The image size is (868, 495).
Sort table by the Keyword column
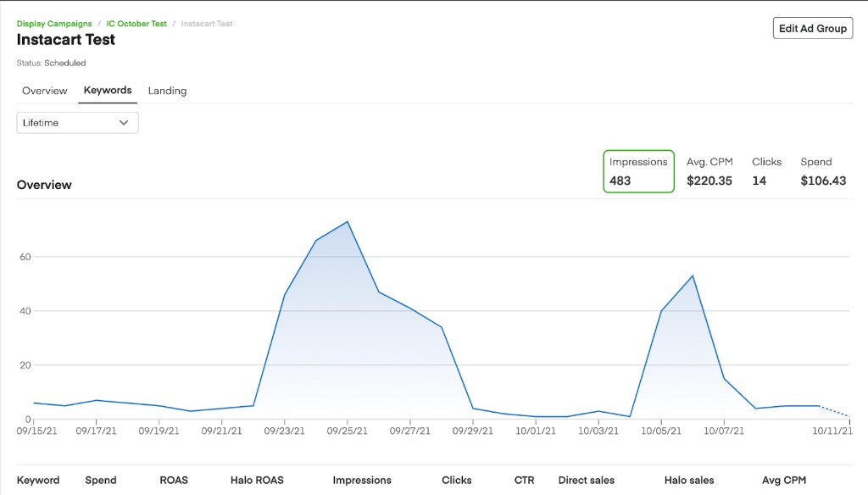point(38,480)
